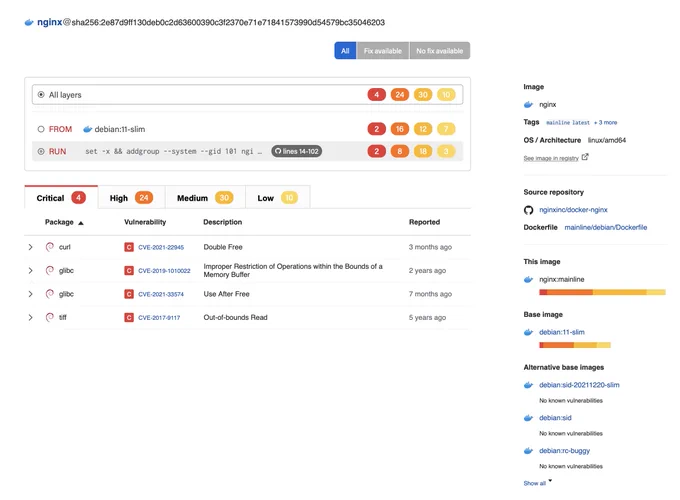Select the All layers radio button
The width and height of the screenshot is (680, 500).
(41, 95)
